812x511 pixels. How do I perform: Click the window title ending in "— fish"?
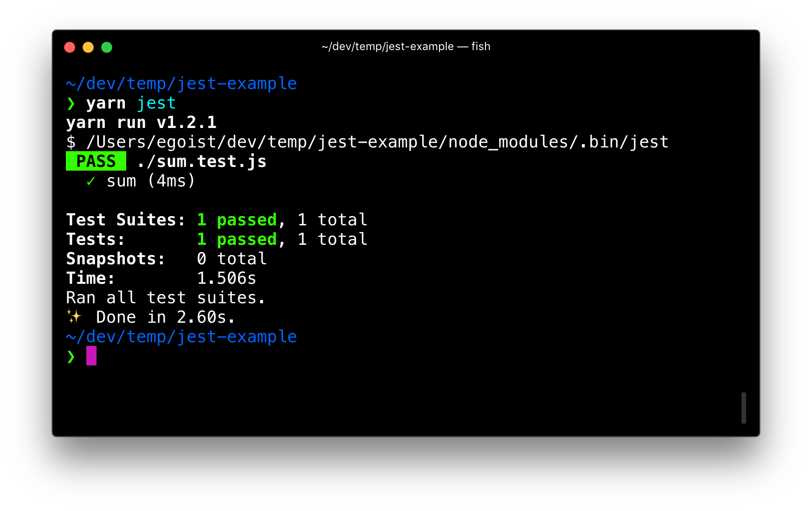point(406,46)
